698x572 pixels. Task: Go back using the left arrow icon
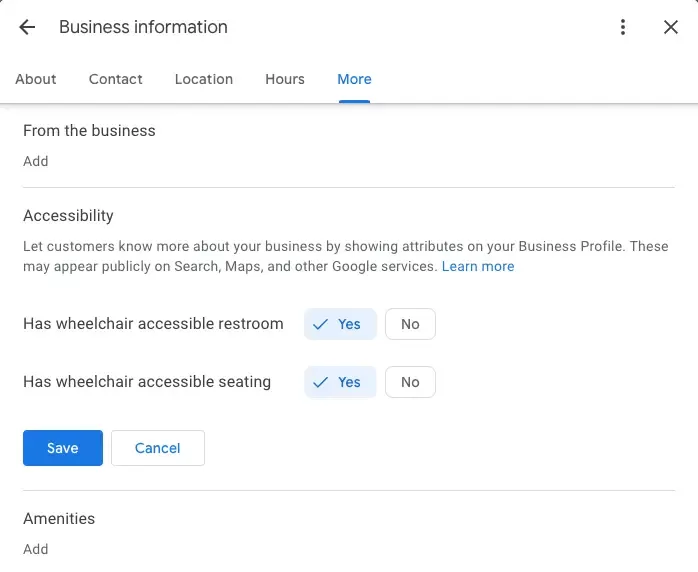27,27
